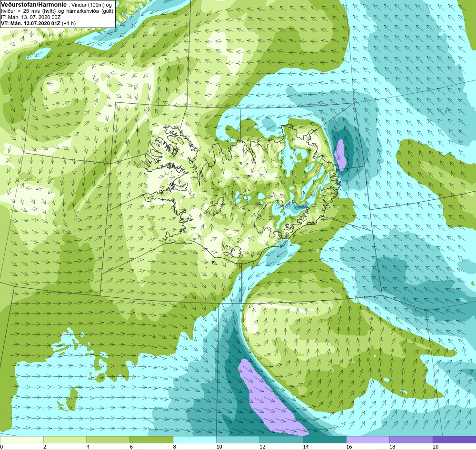476x450 pixels.
Task: Pick the dark purple legend swatch above 20
Action: (x=455, y=440)
